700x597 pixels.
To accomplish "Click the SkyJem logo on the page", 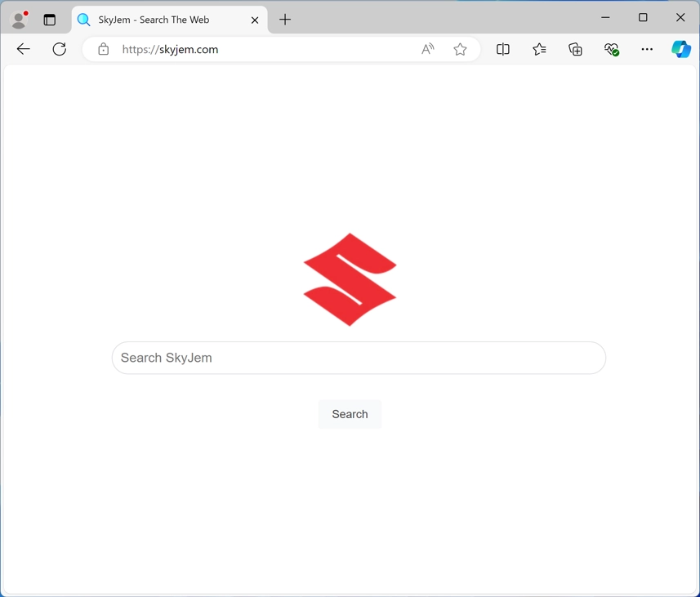I will 350,278.
